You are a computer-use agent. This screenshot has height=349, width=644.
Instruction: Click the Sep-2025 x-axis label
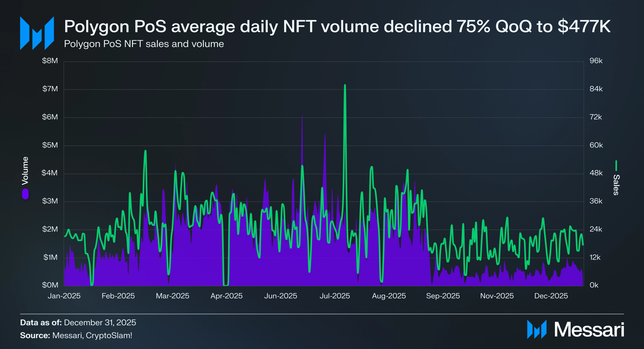443,296
